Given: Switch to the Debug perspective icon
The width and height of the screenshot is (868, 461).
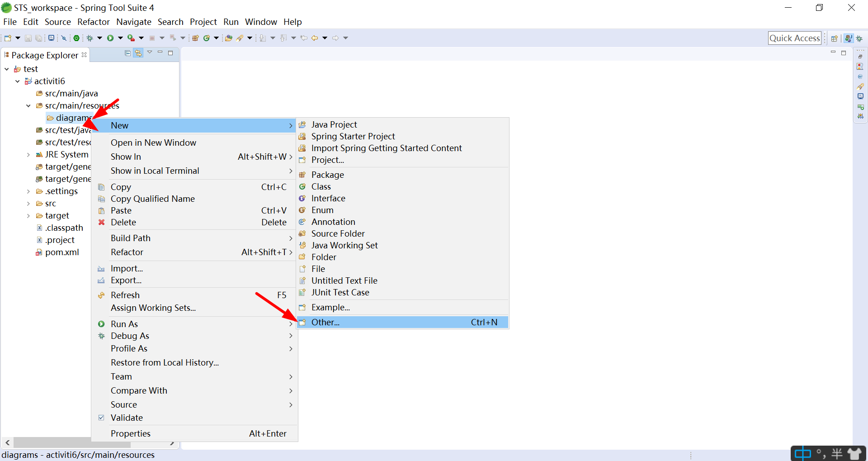Looking at the screenshot, I should pyautogui.click(x=859, y=38).
